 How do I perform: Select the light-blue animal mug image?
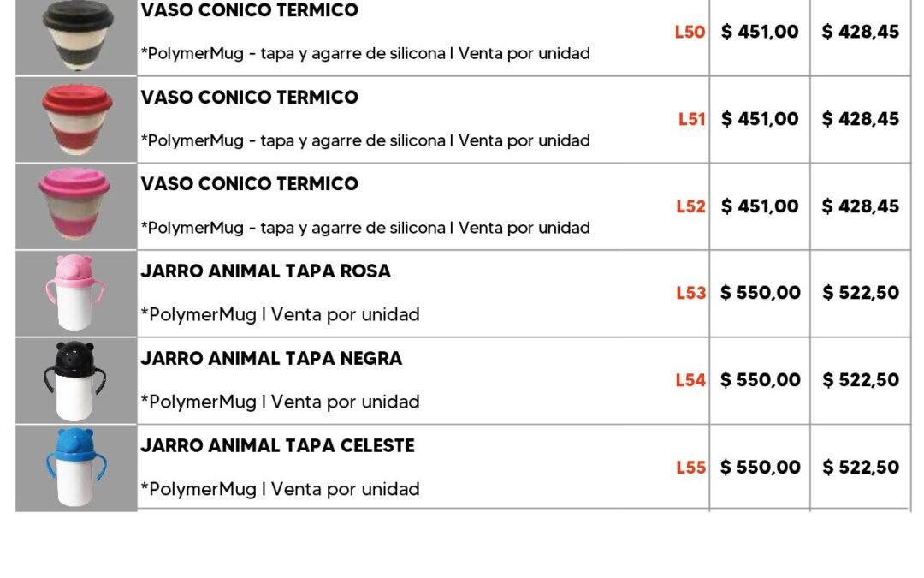click(76, 468)
